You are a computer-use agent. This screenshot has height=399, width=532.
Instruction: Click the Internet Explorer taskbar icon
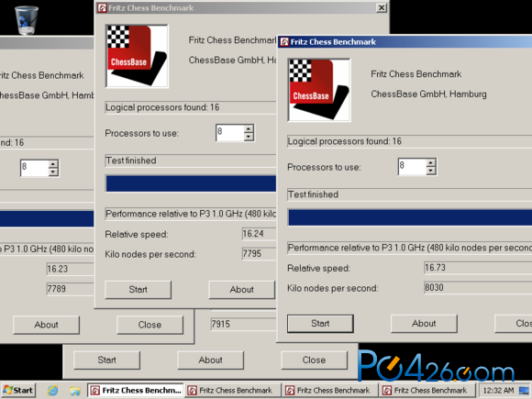pos(52,391)
